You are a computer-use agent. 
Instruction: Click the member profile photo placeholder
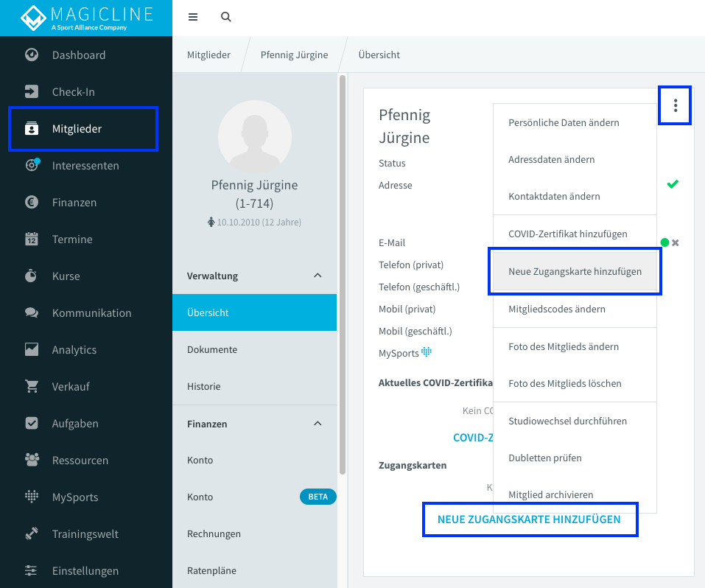tap(254, 137)
